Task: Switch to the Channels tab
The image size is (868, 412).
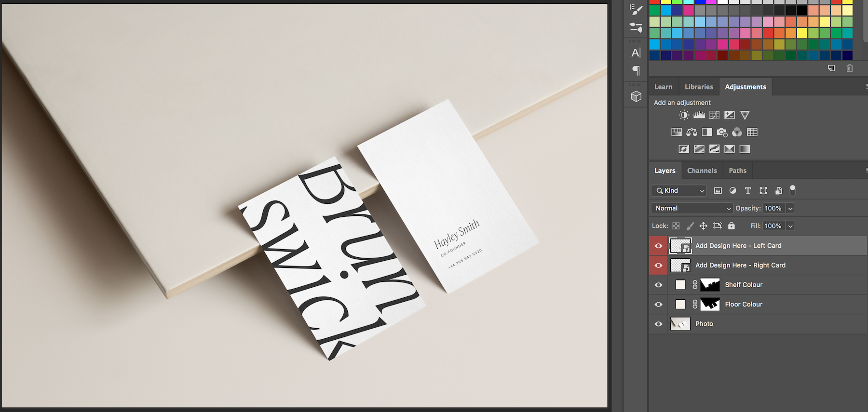Action: point(702,171)
